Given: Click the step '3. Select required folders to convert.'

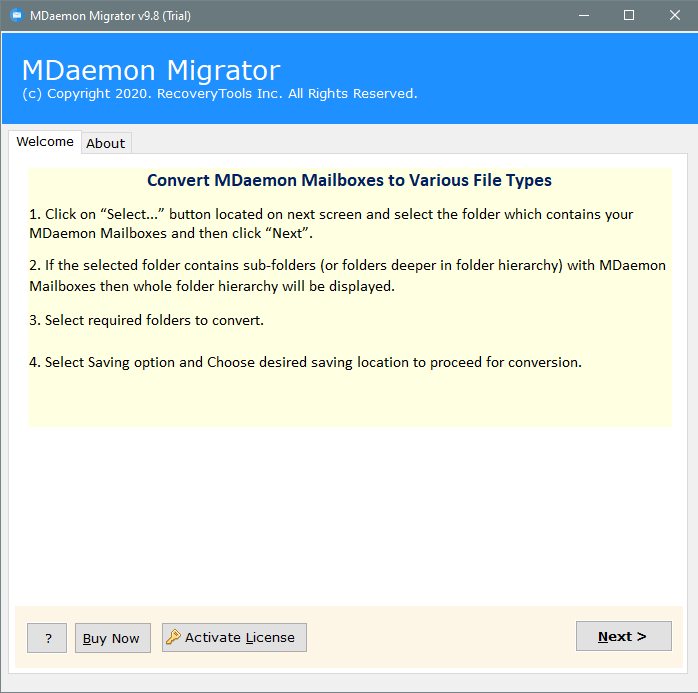Looking at the screenshot, I should click(146, 320).
